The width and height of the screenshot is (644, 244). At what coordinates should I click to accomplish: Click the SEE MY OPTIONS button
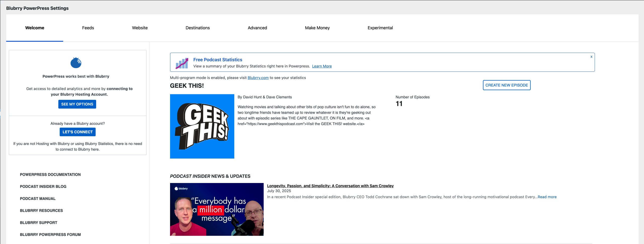77,104
